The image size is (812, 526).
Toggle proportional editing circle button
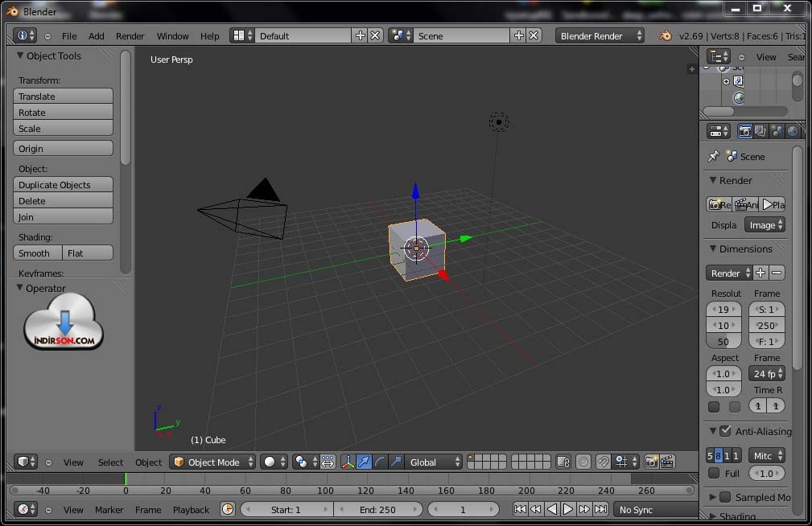click(583, 462)
